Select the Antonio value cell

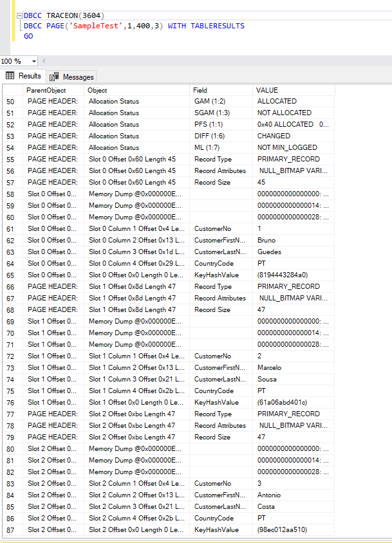[294, 495]
